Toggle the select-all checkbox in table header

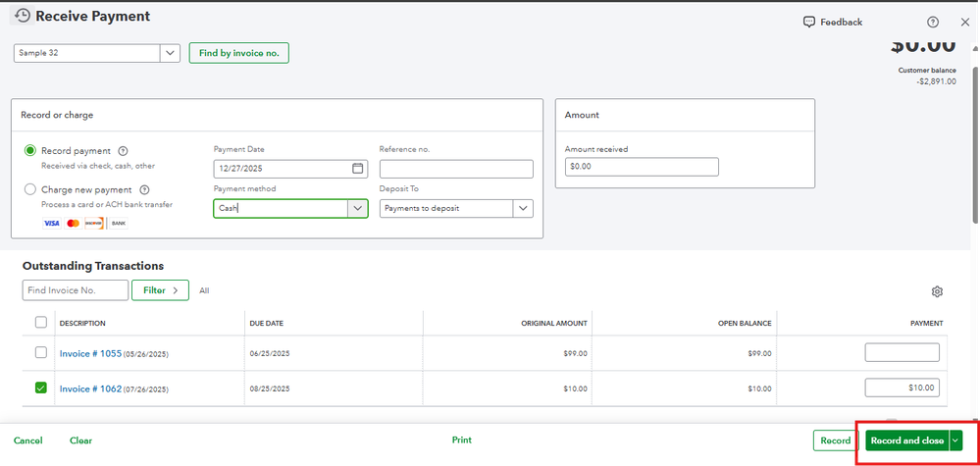coord(40,323)
